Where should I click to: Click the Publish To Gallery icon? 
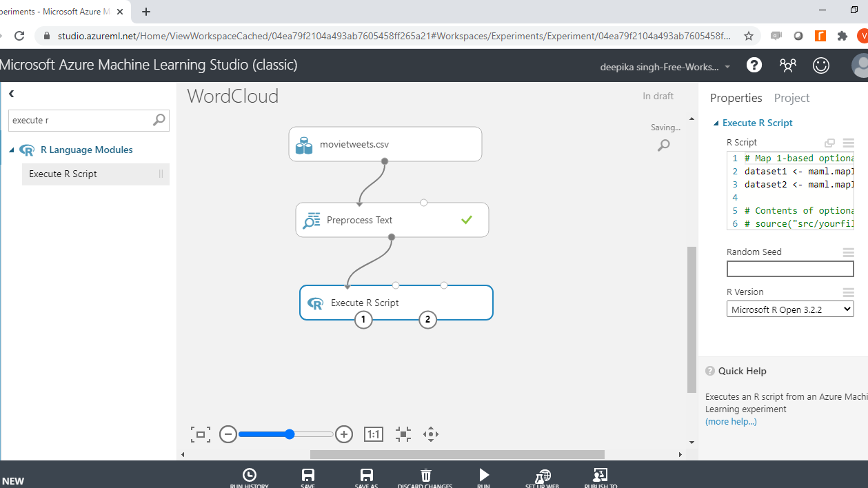(x=600, y=475)
